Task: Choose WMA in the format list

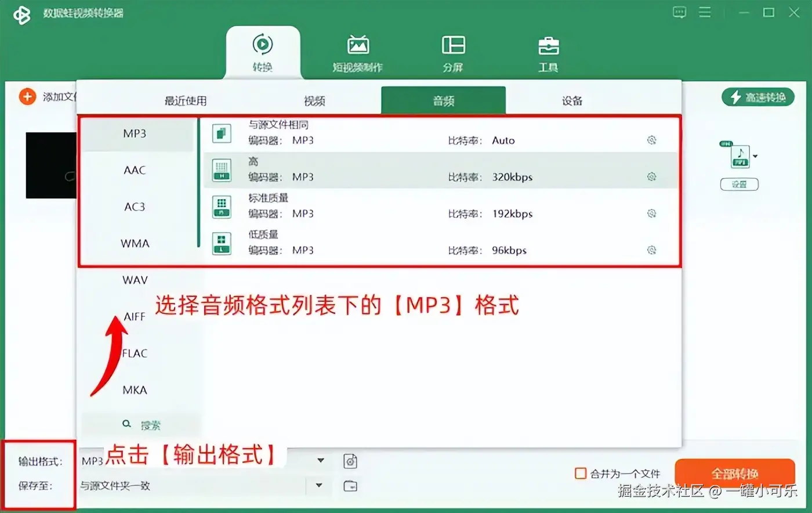Action: (x=135, y=243)
